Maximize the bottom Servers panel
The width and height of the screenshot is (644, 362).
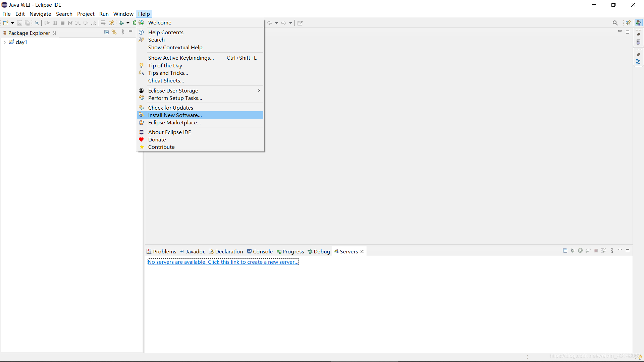[x=628, y=250]
